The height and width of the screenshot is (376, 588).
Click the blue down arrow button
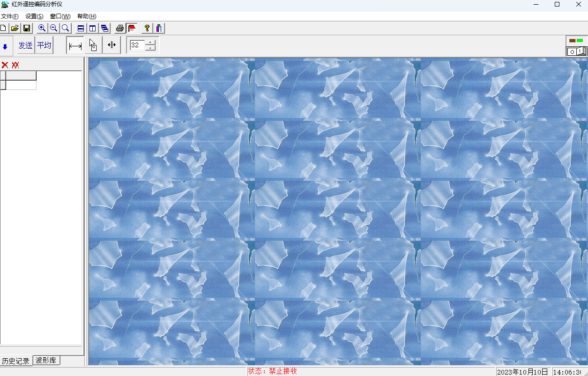coord(5,46)
